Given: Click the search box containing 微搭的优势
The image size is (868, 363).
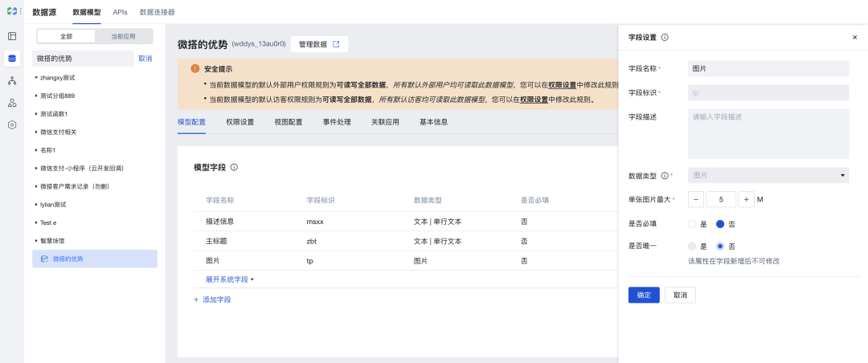Looking at the screenshot, I should point(83,59).
